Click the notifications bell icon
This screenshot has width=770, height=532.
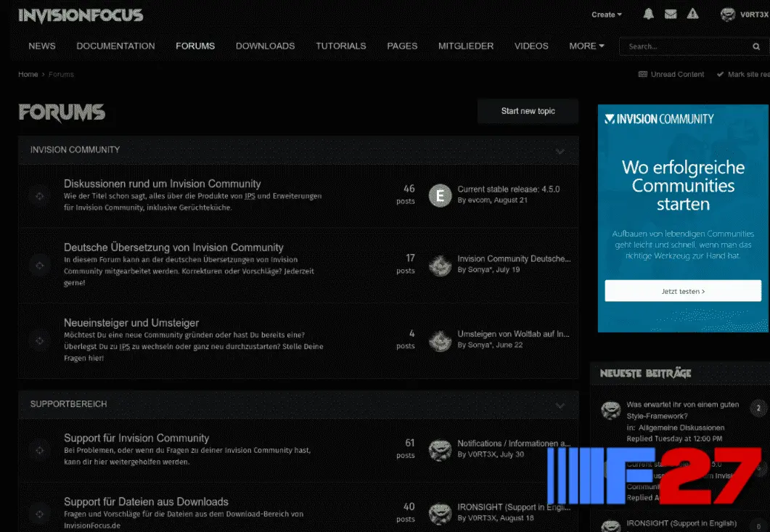pyautogui.click(x=648, y=15)
